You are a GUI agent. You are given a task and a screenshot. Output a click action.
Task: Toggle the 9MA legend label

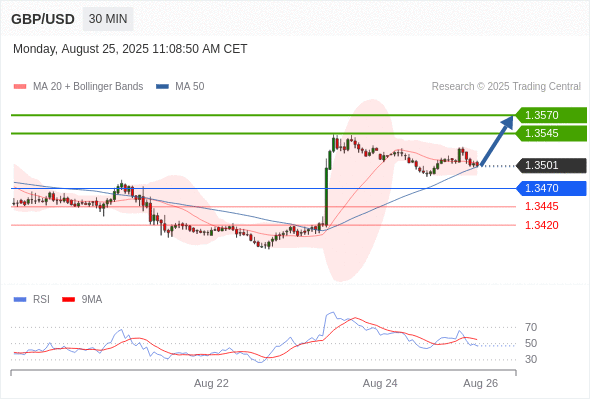click(92, 300)
